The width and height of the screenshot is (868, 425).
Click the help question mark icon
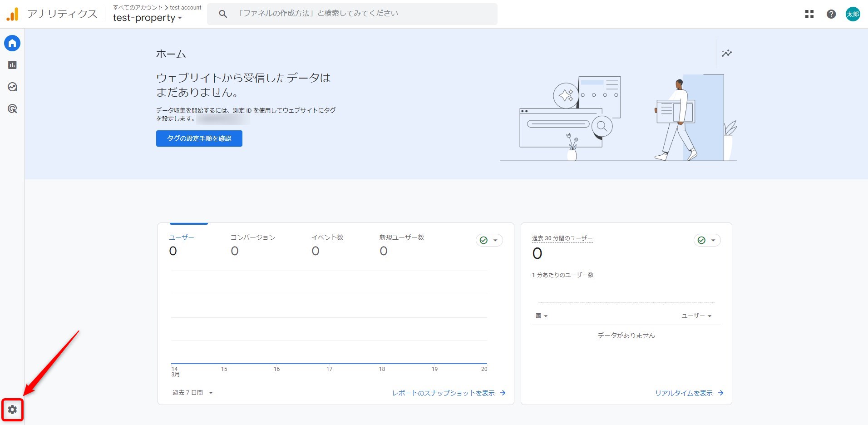coord(831,14)
